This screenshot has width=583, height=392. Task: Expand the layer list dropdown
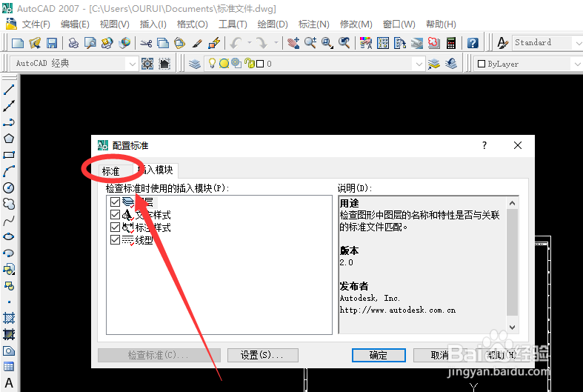tap(419, 64)
